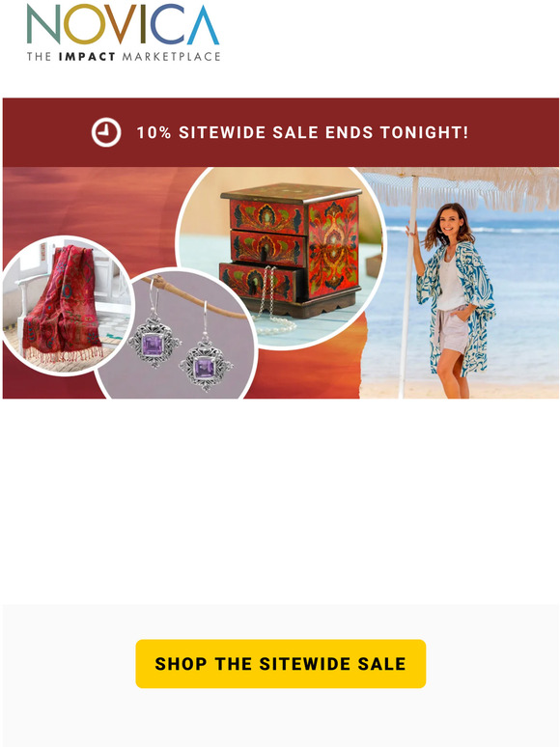Select the amethyst earrings circular thumbnail
Image resolution: width=560 pixels, height=747 pixels.
pyautogui.click(x=177, y=336)
